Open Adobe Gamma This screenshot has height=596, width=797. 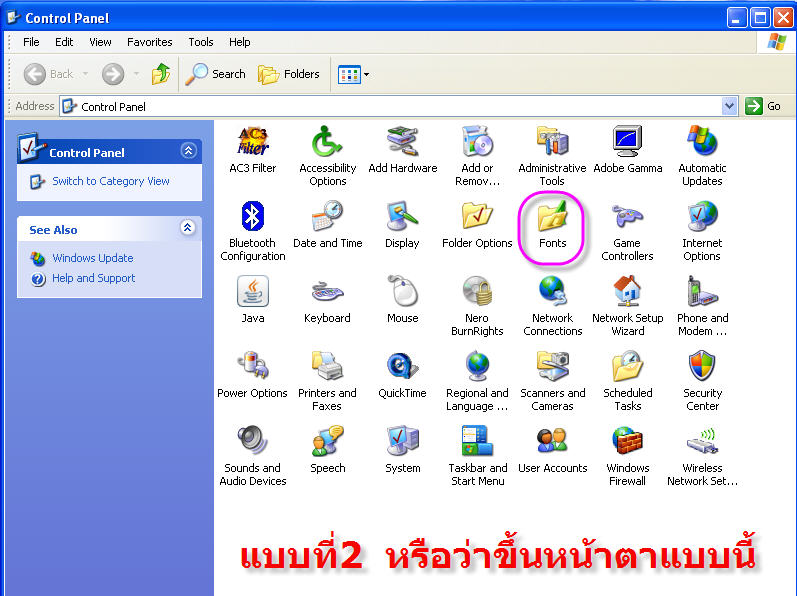coord(628,150)
